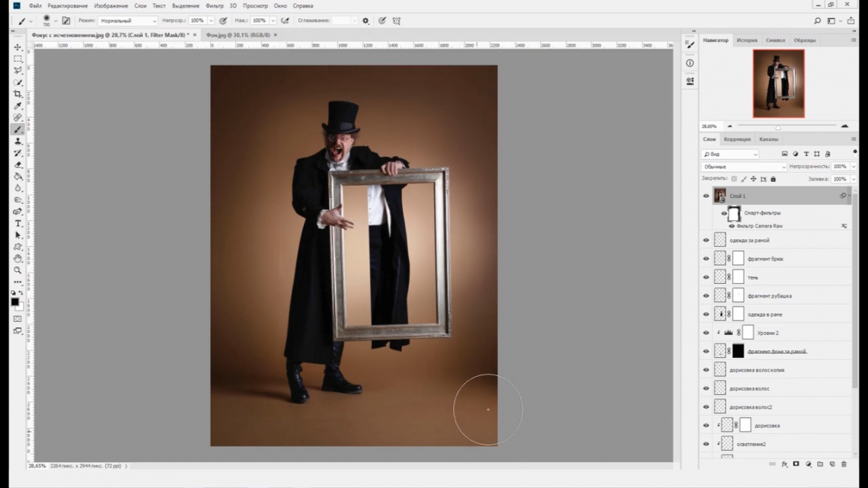
Task: Select the Crop tool
Action: (18, 94)
